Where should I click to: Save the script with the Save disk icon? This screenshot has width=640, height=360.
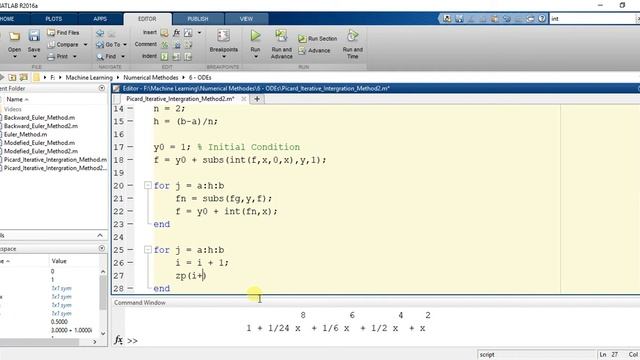(x=34, y=36)
